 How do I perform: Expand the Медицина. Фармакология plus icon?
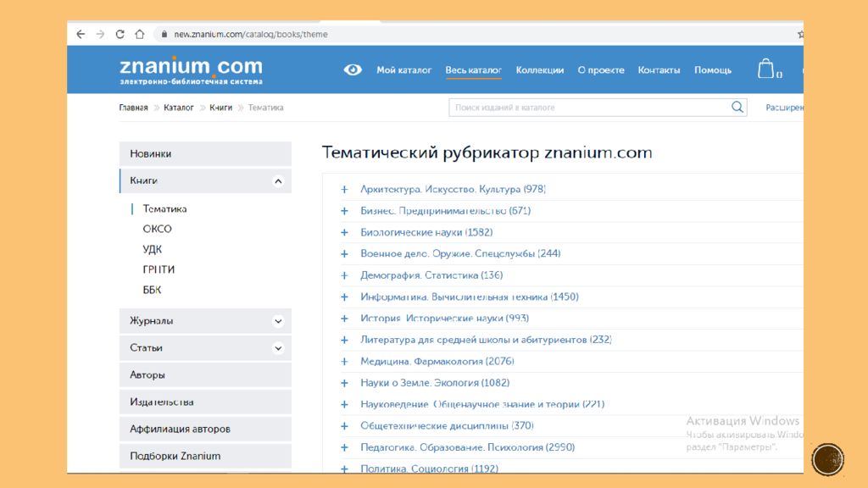tap(344, 361)
